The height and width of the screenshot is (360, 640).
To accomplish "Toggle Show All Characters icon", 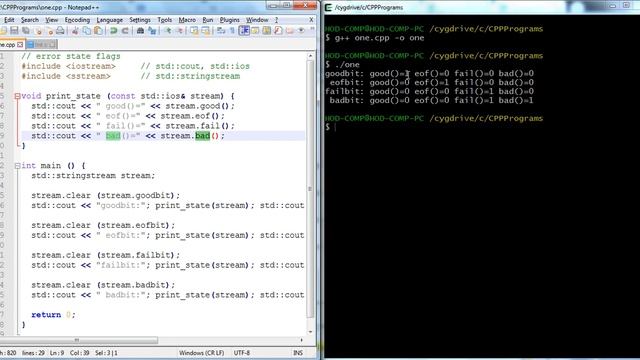I will coord(232,31).
